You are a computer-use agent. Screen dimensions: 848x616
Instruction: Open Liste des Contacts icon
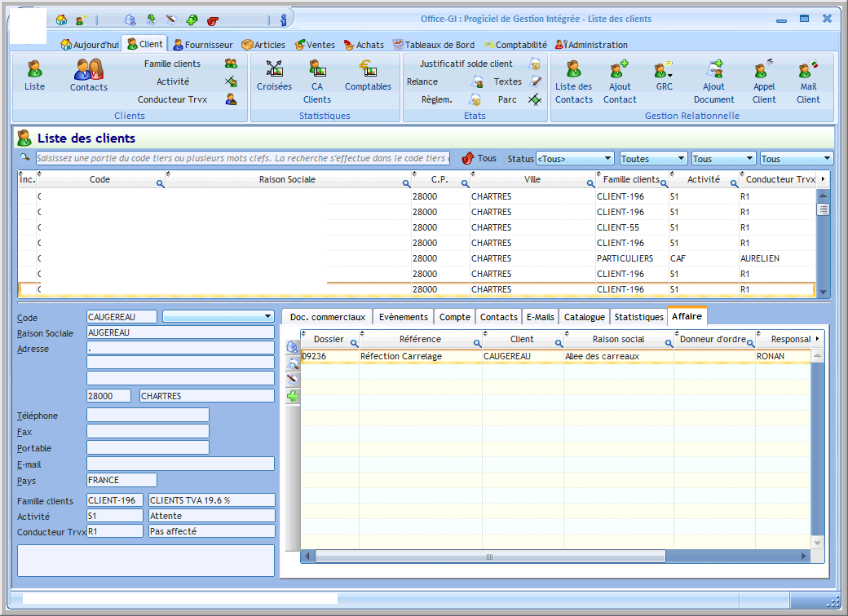(x=574, y=69)
